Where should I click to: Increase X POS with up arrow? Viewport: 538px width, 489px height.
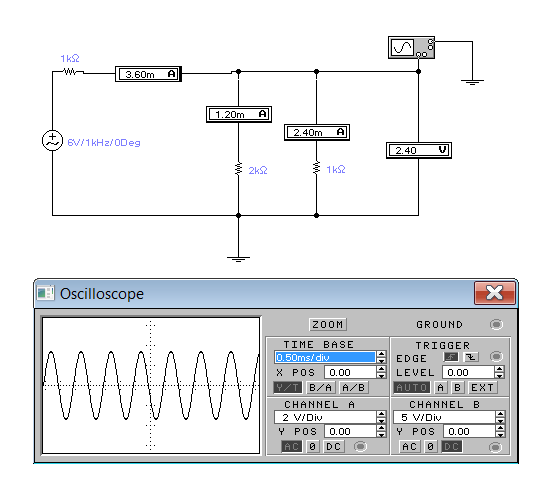click(381, 369)
